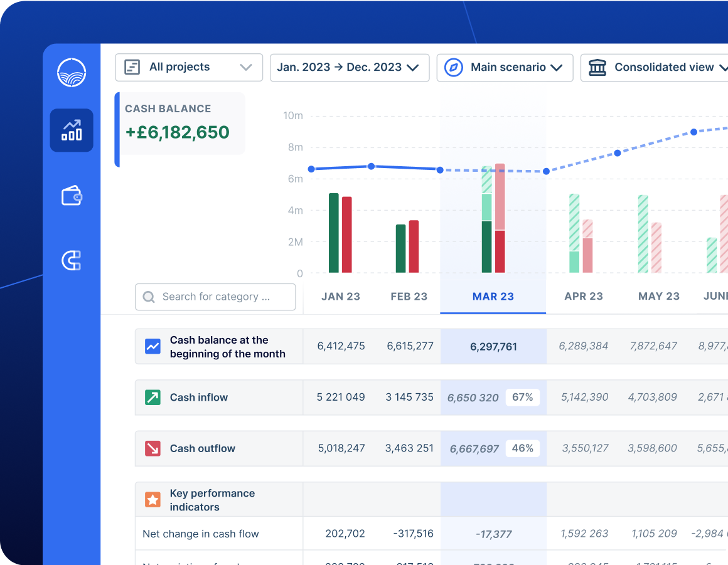Viewport: 728px width, 565px height.
Task: Click the 7,872,647 May opening balance cell
Action: tap(653, 346)
